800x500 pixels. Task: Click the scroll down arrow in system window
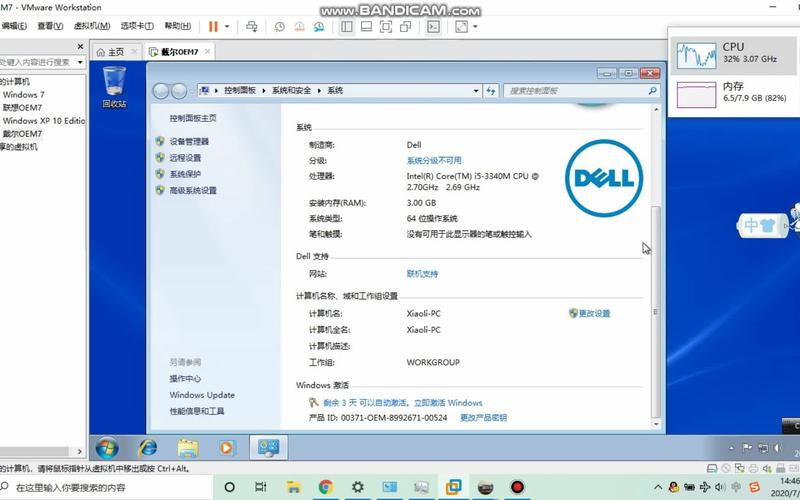656,424
